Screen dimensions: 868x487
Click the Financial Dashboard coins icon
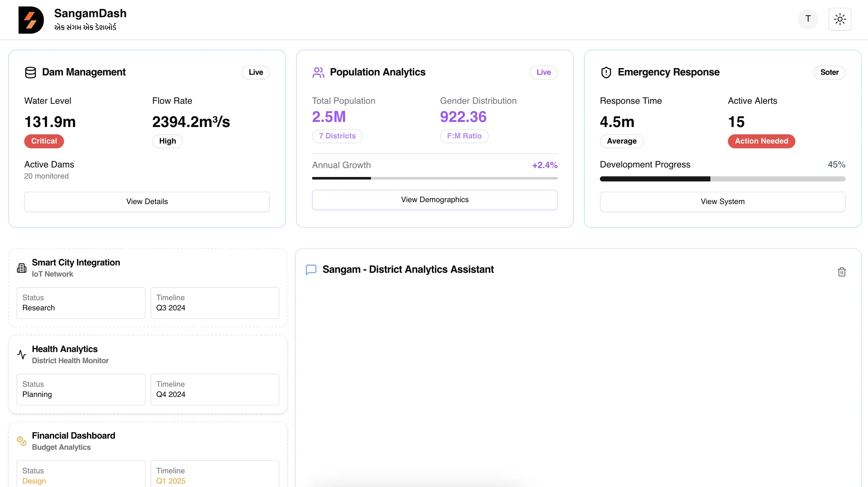pos(22,441)
